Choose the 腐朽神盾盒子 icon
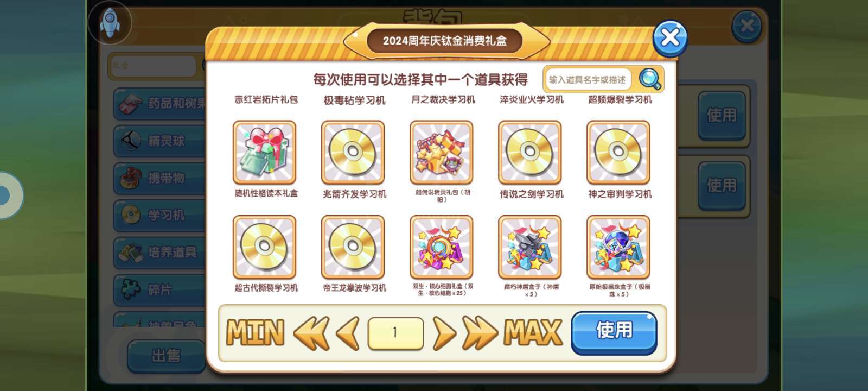 coord(530,247)
